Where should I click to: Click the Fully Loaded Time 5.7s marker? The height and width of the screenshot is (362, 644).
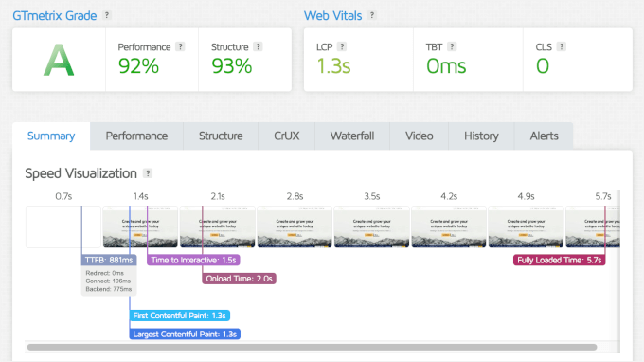(x=560, y=260)
